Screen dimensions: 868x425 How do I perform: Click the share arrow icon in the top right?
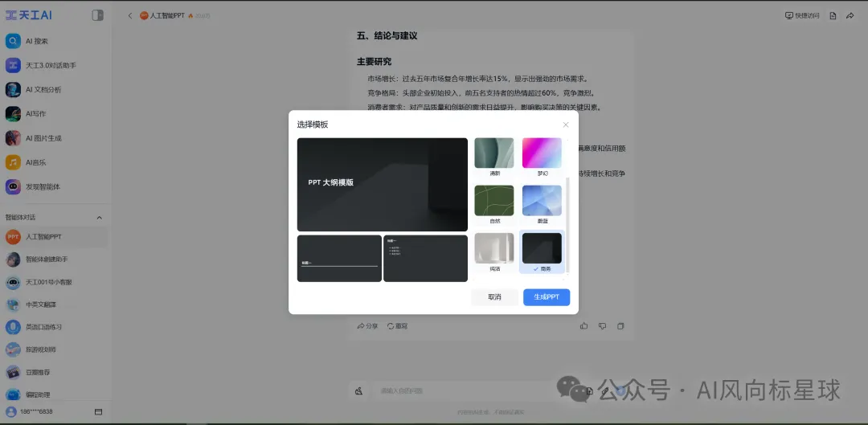pos(850,15)
